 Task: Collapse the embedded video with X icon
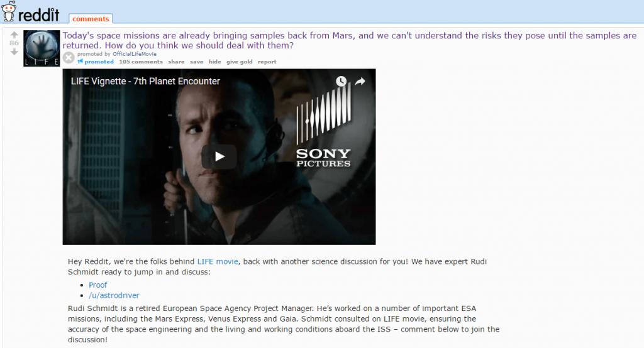69,58
